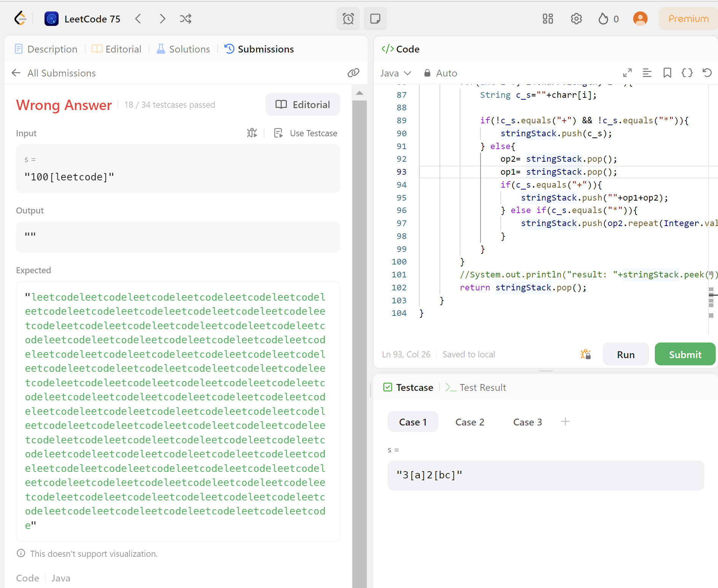The height and width of the screenshot is (588, 718).
Task: Open the settings gear icon
Action: point(576,19)
